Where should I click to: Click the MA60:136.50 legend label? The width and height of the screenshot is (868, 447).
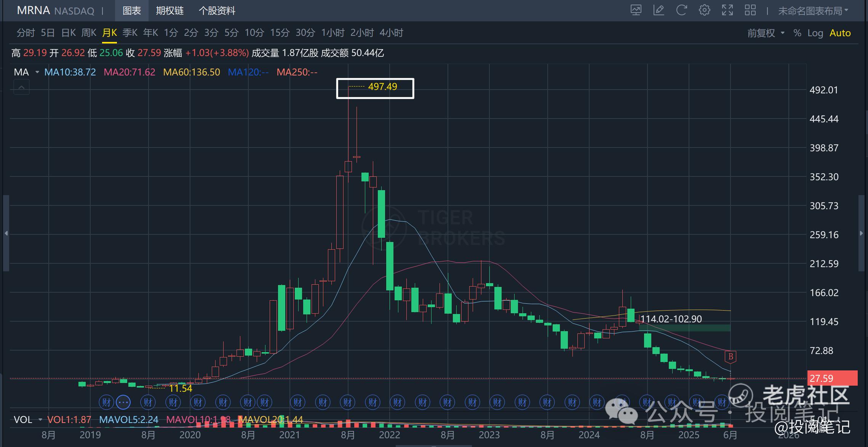192,72
